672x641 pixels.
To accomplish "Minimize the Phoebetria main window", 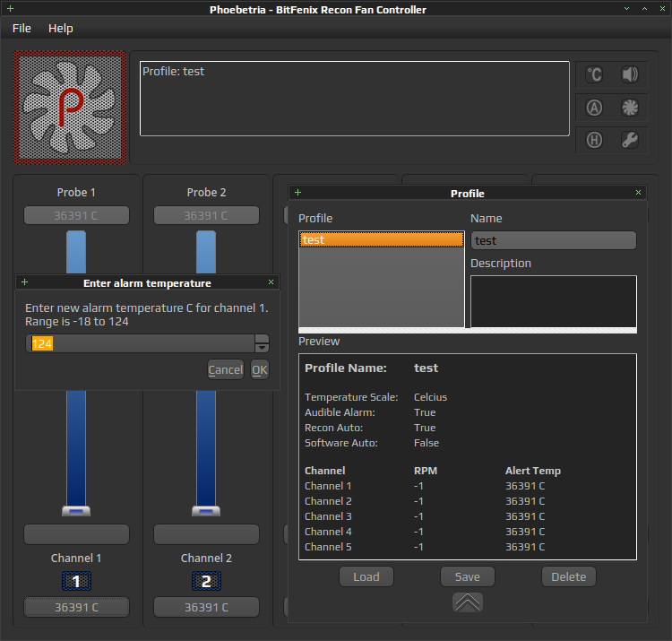I will point(626,9).
